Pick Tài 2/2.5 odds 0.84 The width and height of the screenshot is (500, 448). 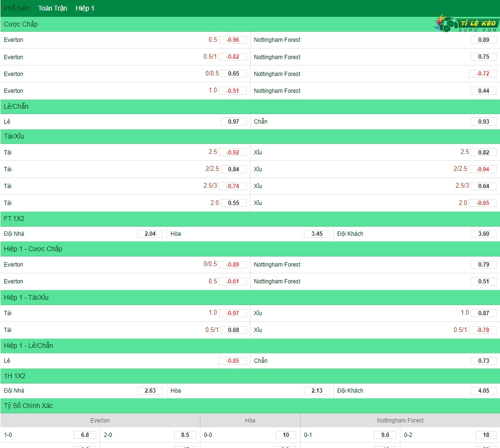coord(234,169)
